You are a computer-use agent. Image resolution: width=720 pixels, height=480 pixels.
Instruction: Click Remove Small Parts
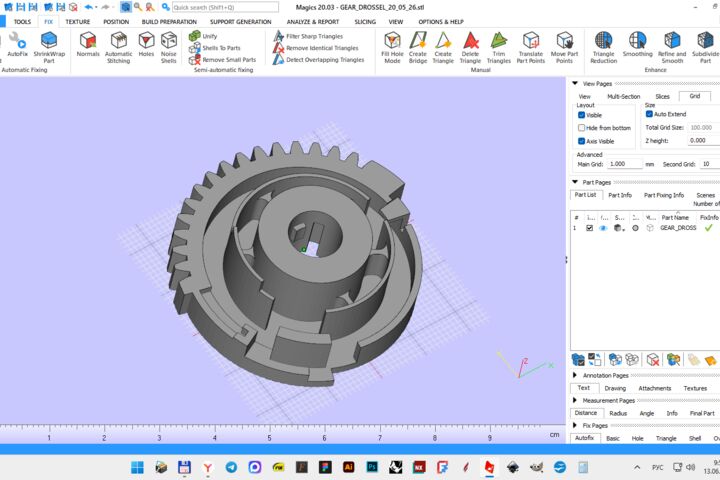[x=222, y=60]
